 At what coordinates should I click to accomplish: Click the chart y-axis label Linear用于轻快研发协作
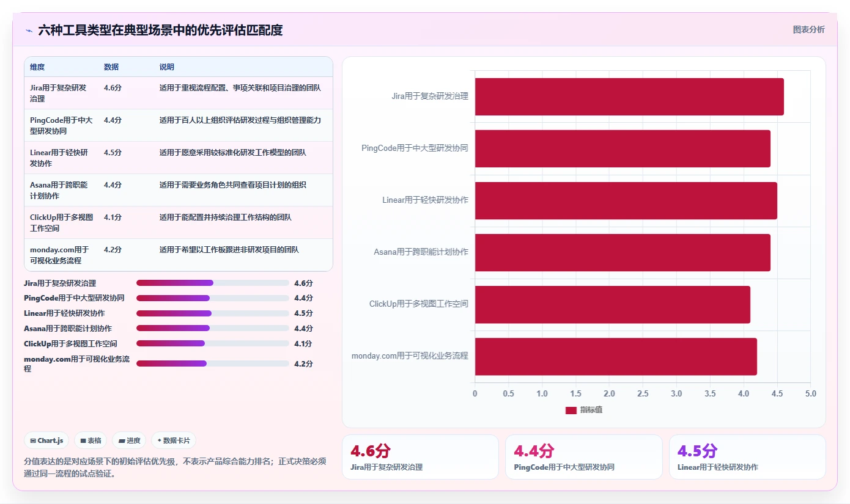pos(425,200)
